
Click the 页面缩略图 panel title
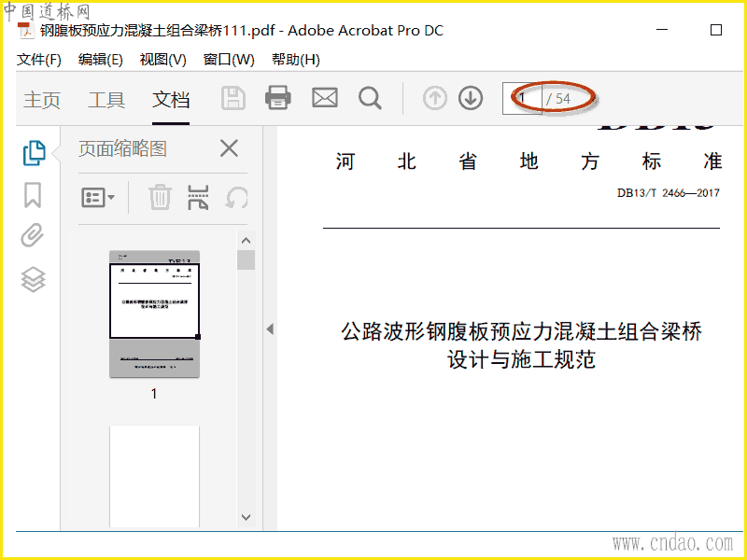(123, 149)
